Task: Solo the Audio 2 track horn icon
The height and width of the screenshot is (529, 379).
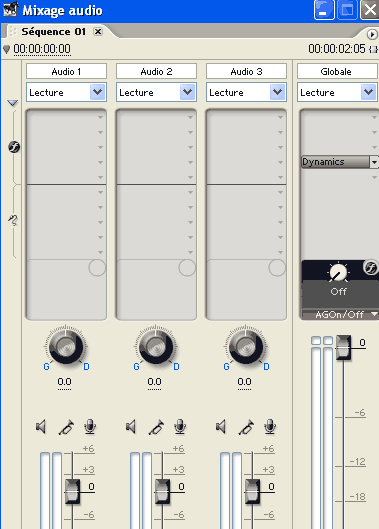Action: click(156, 427)
